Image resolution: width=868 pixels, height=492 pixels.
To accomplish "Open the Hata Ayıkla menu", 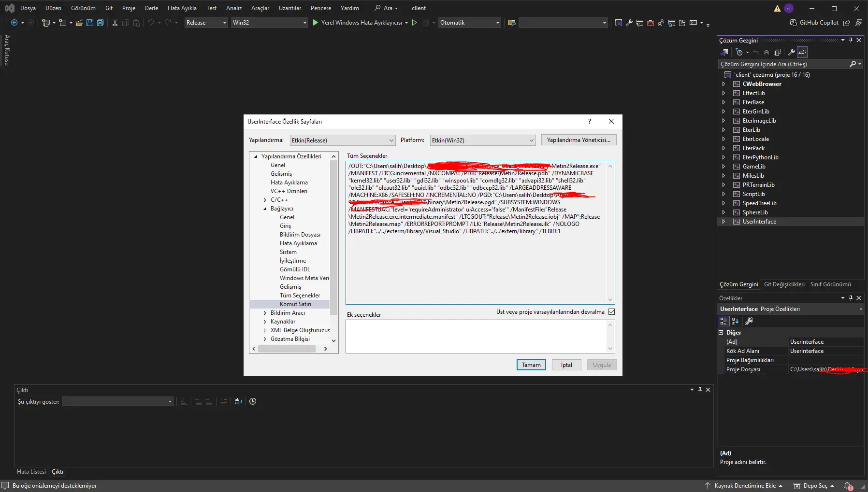I will click(182, 8).
